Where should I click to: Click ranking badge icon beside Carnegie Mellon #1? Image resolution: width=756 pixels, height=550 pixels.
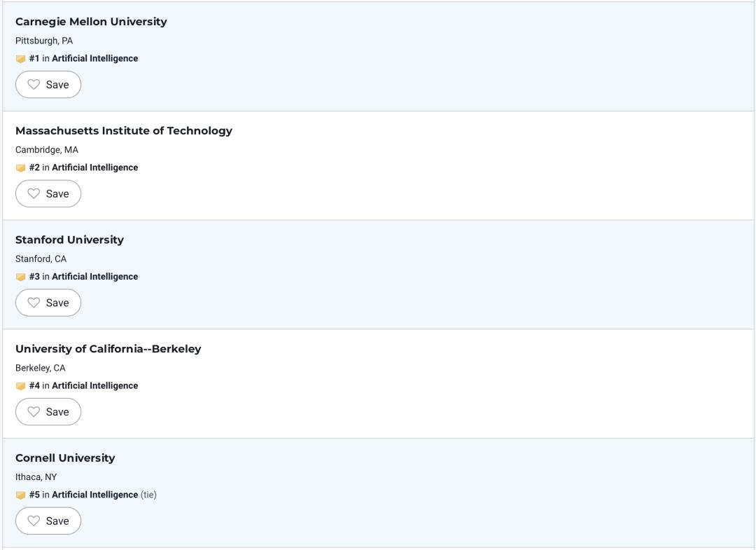(20, 59)
